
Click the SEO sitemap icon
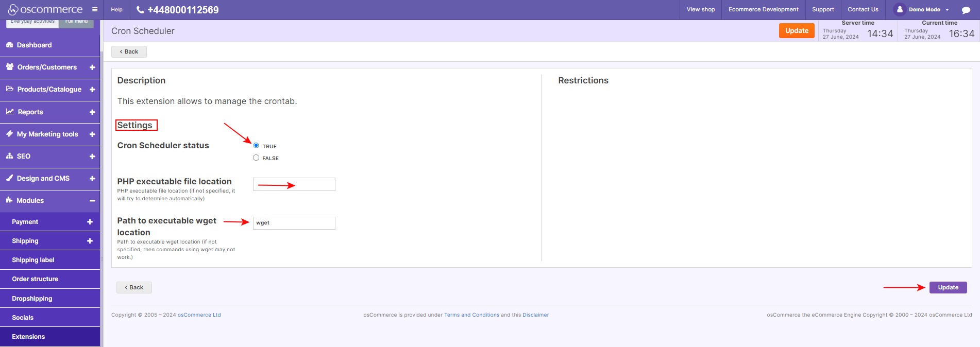point(9,156)
